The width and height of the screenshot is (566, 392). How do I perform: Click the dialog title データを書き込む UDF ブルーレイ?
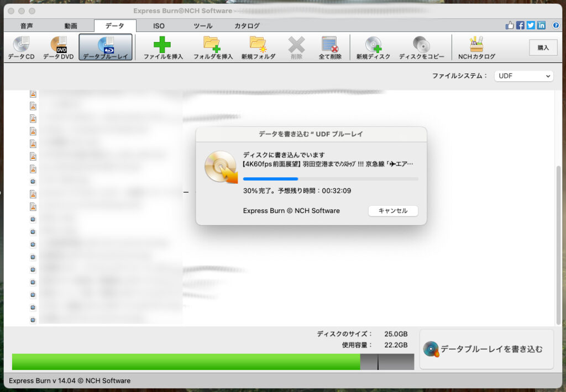coord(311,134)
